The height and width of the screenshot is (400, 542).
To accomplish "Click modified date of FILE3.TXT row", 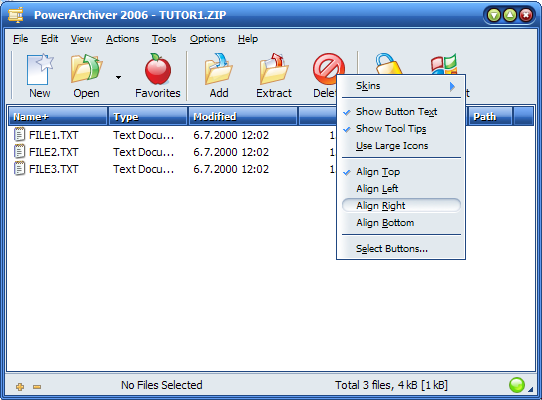I will coord(231,169).
